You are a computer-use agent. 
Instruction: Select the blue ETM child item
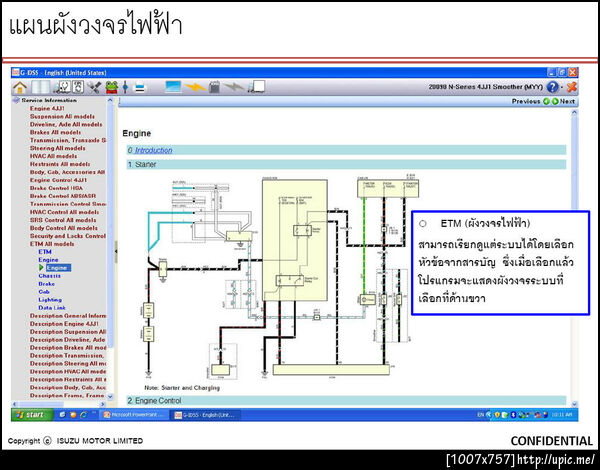click(x=45, y=252)
